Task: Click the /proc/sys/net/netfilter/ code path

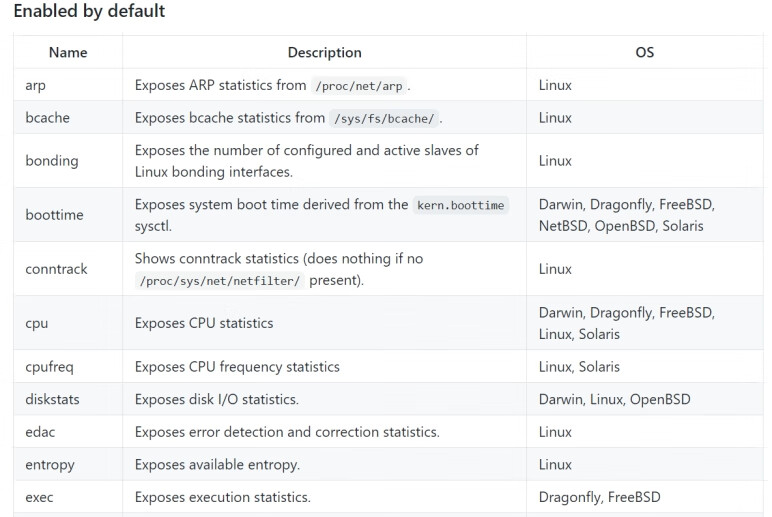Action: pos(218,281)
